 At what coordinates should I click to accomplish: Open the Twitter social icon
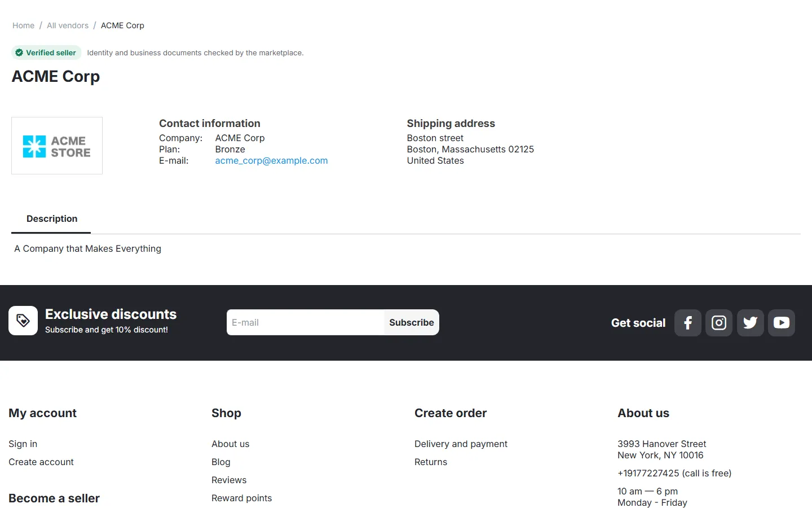[750, 323]
